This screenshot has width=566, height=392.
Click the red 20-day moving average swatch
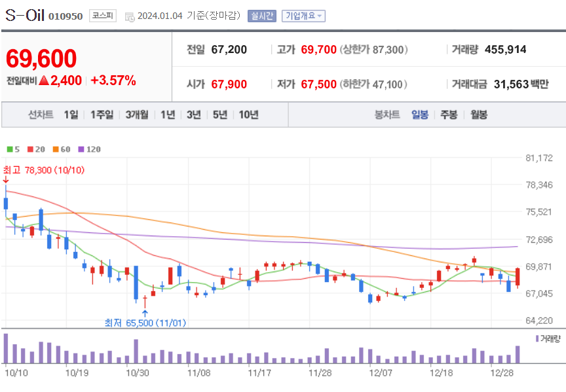tap(30, 149)
